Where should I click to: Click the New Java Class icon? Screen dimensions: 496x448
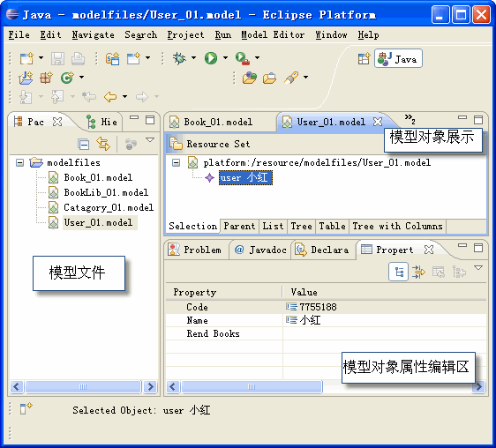click(x=67, y=78)
